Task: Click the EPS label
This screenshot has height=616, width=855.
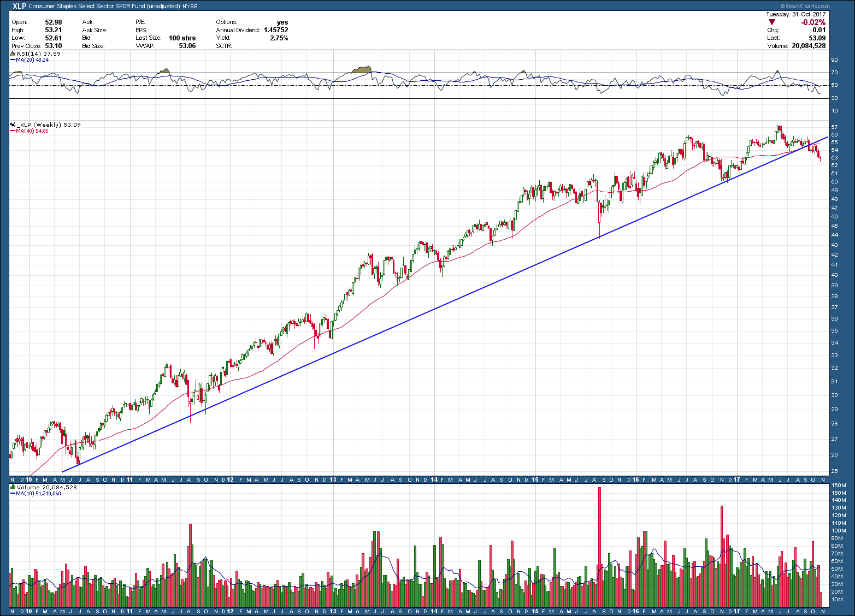Action: click(141, 31)
